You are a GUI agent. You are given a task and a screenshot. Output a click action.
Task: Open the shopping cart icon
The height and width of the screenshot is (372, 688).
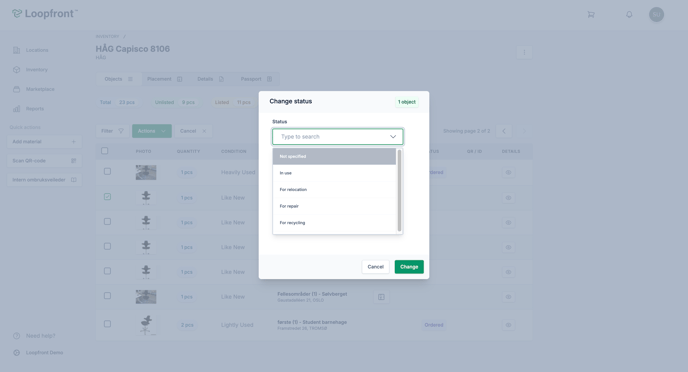click(591, 14)
